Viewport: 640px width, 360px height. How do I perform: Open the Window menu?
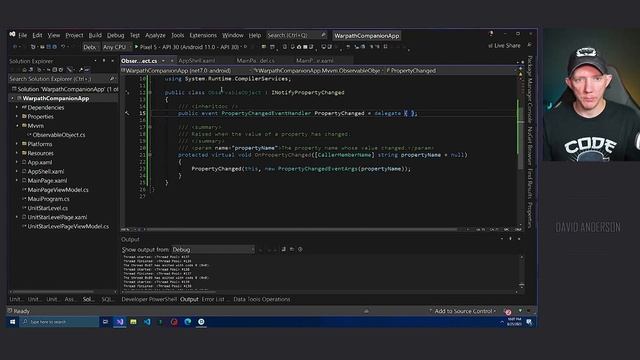(233, 36)
